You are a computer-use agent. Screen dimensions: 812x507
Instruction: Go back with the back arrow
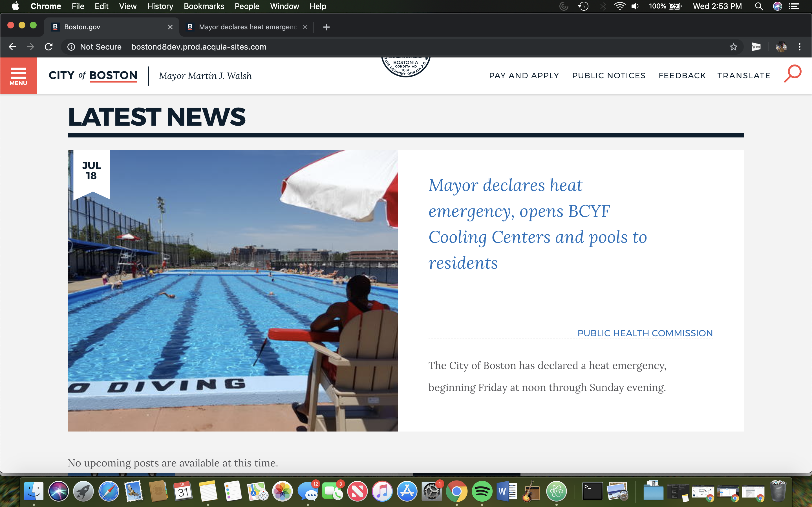(x=12, y=47)
